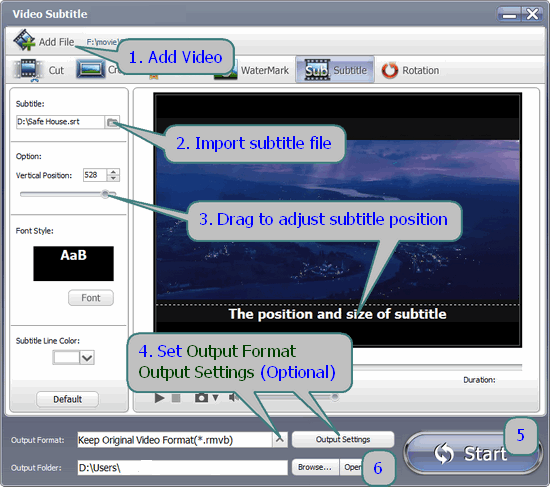
Task: Decrease Vertical Position value with down arrow
Action: [x=113, y=178]
